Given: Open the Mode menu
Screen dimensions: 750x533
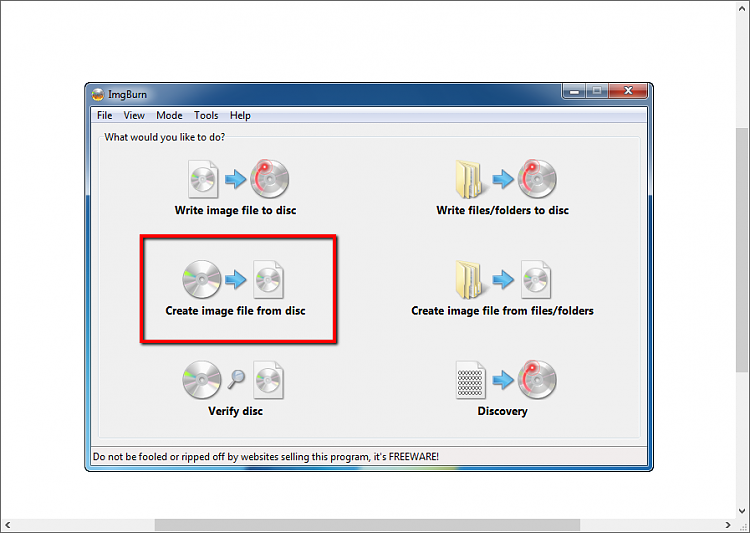Looking at the screenshot, I should 169,115.
